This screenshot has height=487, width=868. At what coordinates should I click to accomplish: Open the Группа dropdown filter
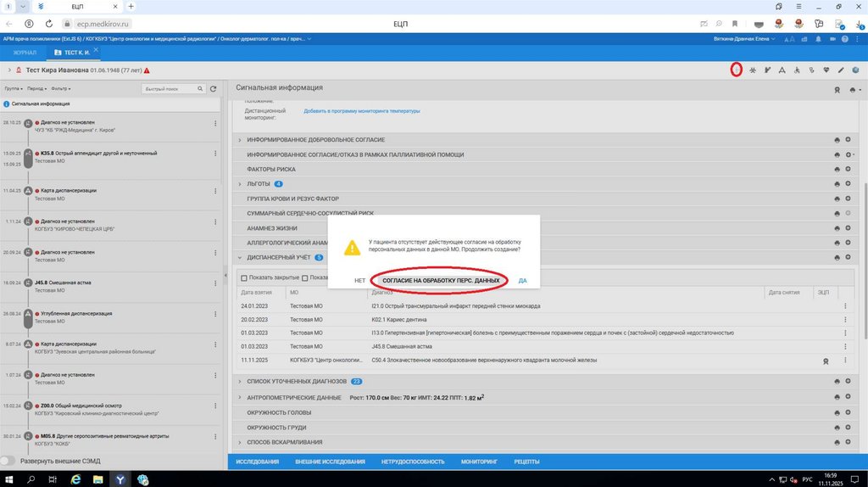[x=14, y=88]
